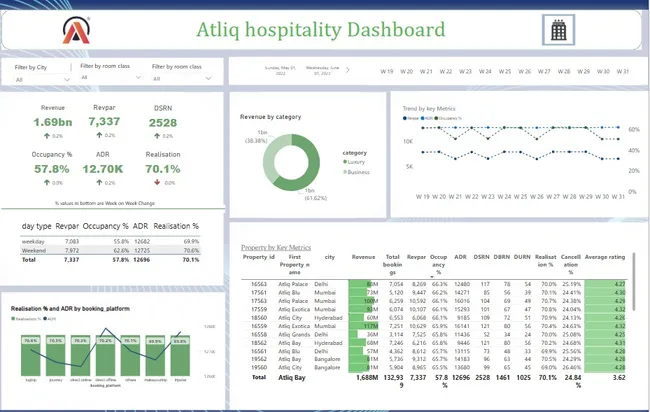Click property row 16563 Atliq Palace Delhi
The height and width of the screenshot is (412, 650).
(434, 284)
